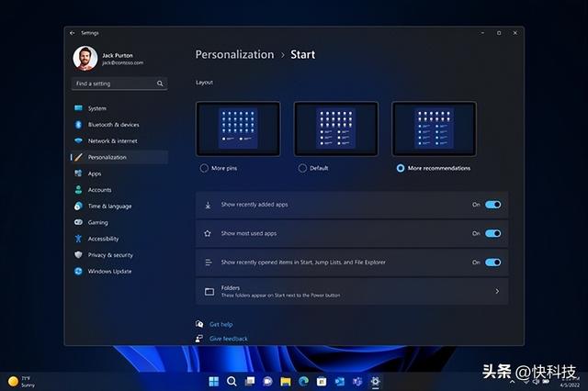Turn off Show most used apps
Image resolution: width=588 pixels, height=391 pixels.
492,233
